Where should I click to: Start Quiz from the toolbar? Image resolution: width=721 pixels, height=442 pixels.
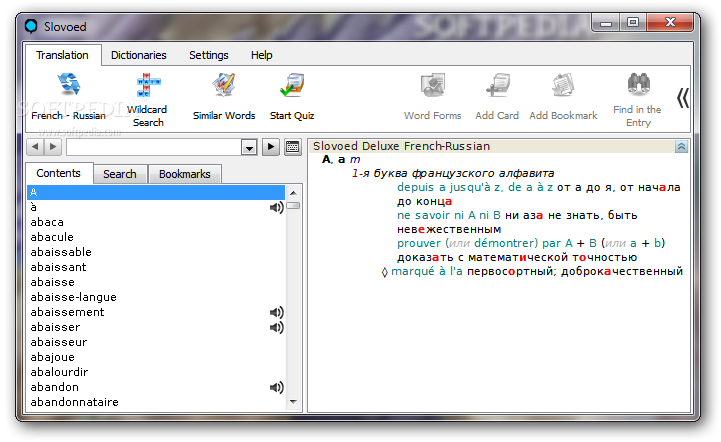(292, 96)
